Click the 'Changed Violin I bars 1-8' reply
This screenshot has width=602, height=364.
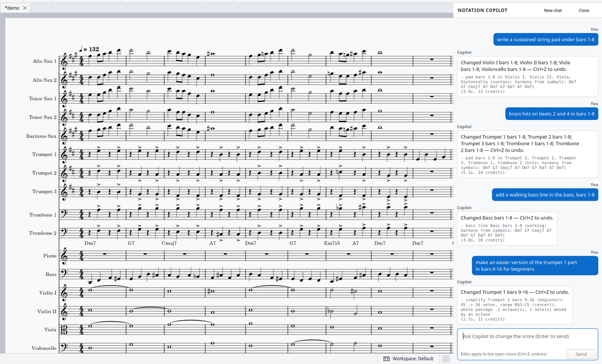pyautogui.click(x=528, y=76)
